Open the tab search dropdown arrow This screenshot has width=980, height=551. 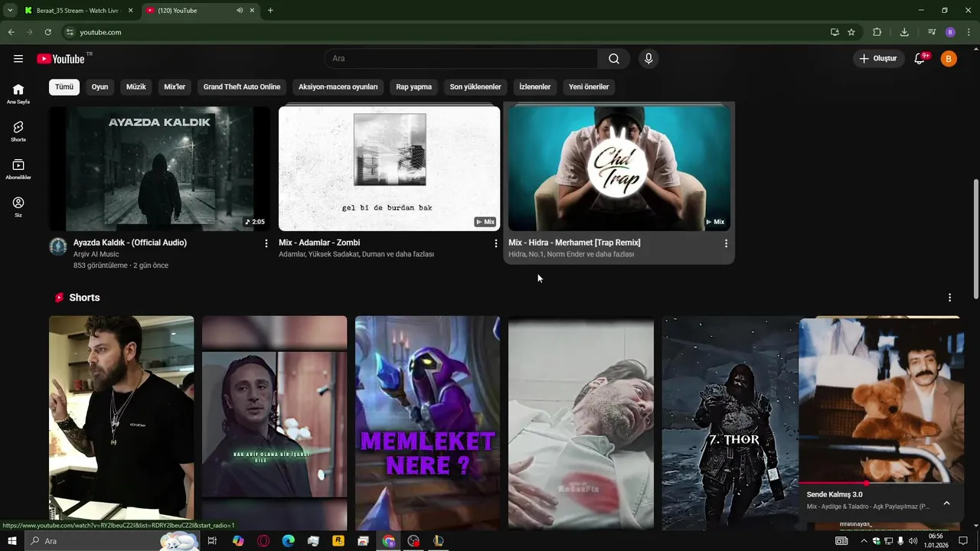pyautogui.click(x=10, y=11)
